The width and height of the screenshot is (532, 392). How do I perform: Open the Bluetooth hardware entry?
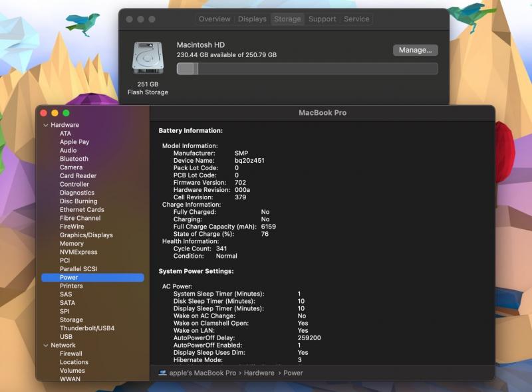(74, 159)
